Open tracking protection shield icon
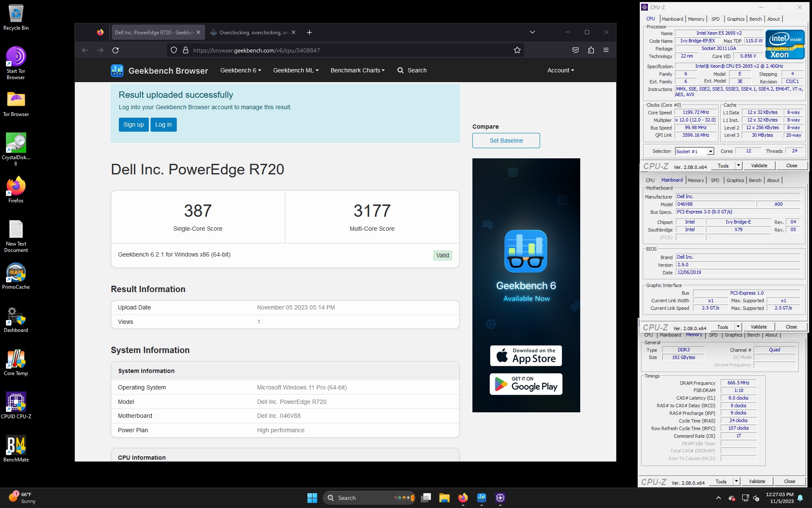Viewport: 812px width, 508px height. click(174, 50)
